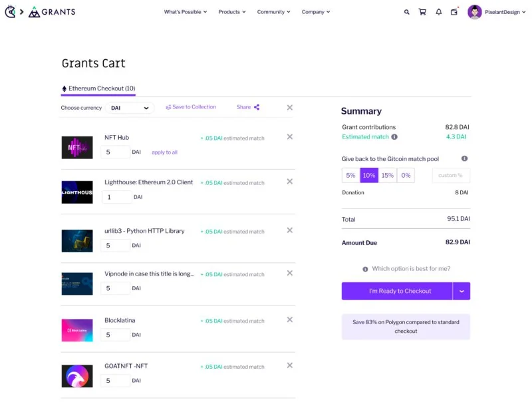The height and width of the screenshot is (404, 532).
Task: Click Lighthouse: Ethereum 2.0 Client title
Action: [x=148, y=182]
